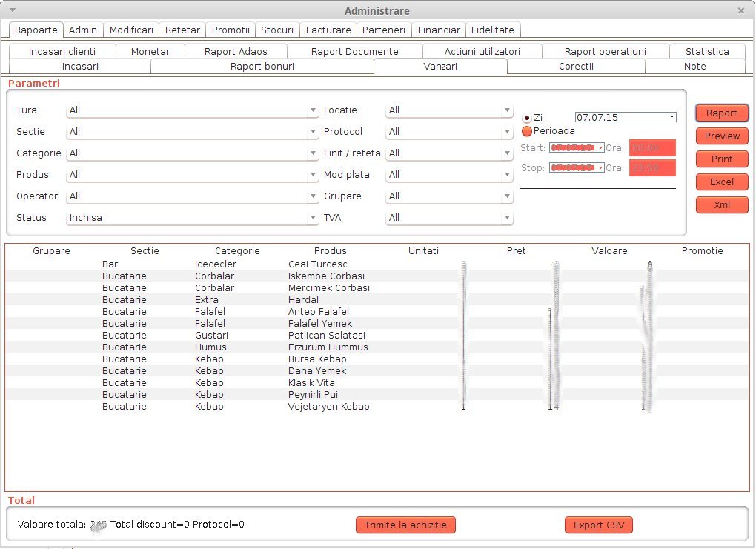Image resolution: width=756 pixels, height=549 pixels.
Task: Open the Raport Documente tab
Action: click(x=355, y=52)
